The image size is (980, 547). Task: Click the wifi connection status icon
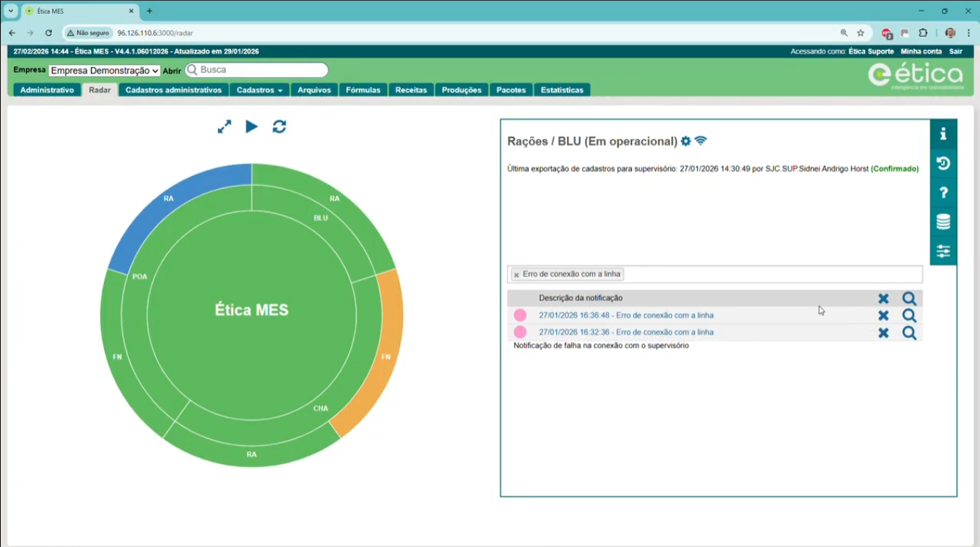(x=701, y=141)
